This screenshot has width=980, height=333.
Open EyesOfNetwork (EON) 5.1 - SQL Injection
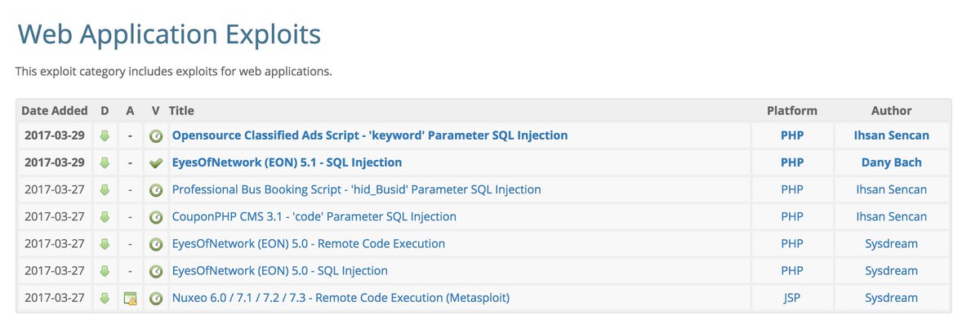287,162
